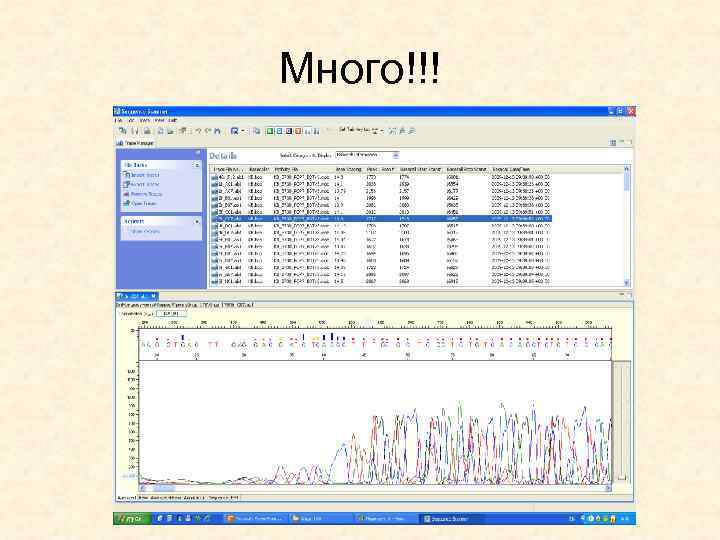Image resolution: width=720 pixels, height=540 pixels.
Task: Open the Windows Start button
Action: click(x=132, y=519)
